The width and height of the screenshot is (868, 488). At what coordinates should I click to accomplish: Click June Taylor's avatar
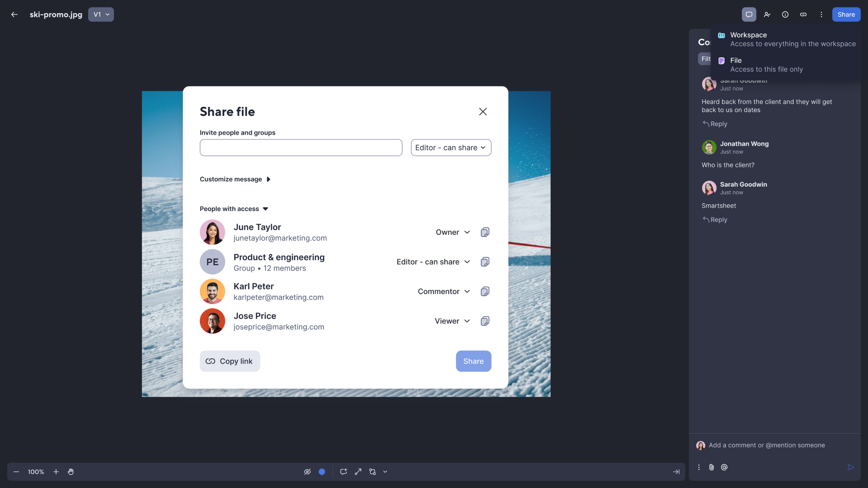pos(212,232)
